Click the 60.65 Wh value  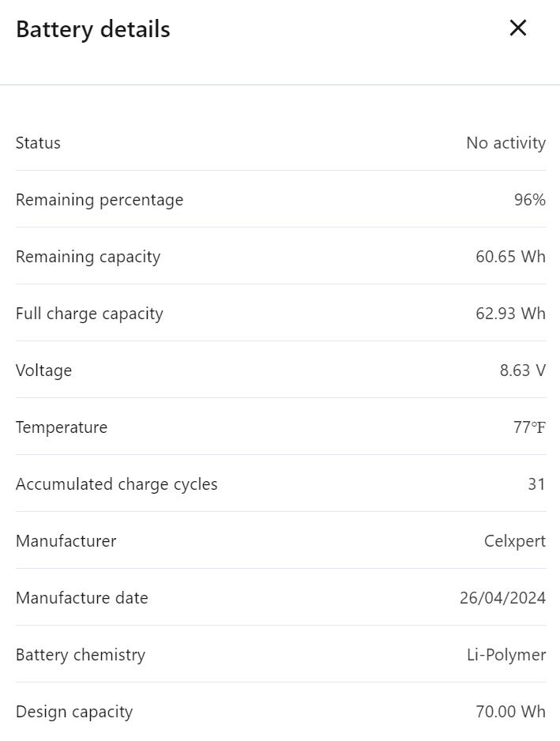(510, 257)
